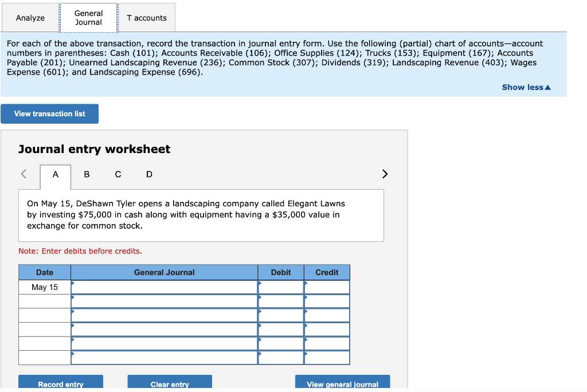The height and width of the screenshot is (392, 587).
Task: Click Debit cell in May 15 row
Action: coord(281,287)
